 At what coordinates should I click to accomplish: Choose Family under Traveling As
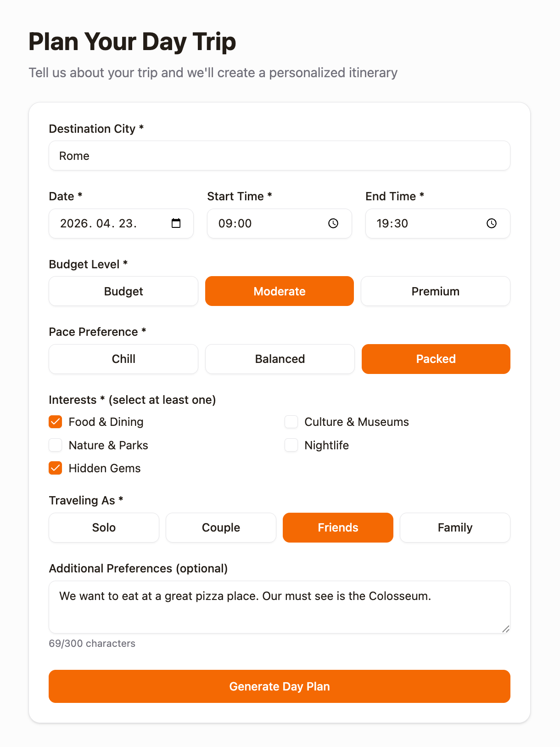point(454,527)
